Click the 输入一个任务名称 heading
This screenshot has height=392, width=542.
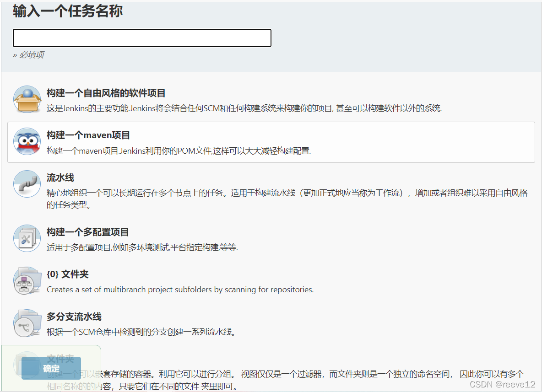(68, 11)
